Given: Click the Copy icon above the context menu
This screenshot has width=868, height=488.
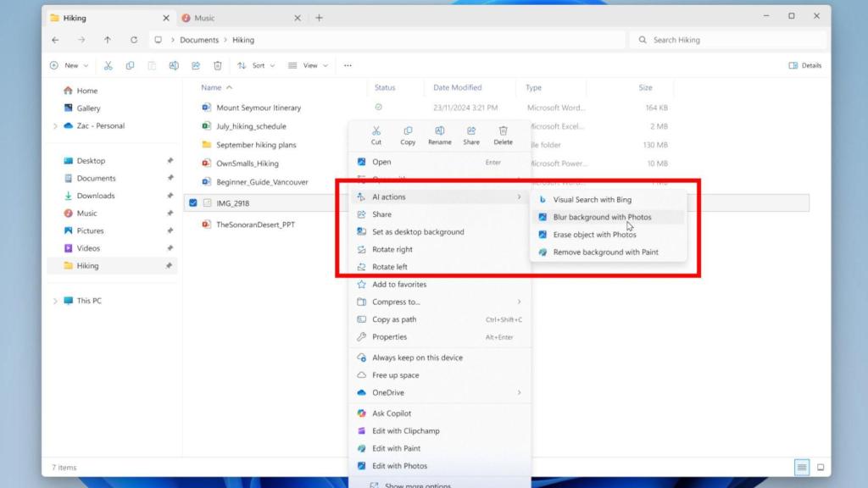Looking at the screenshot, I should (408, 136).
